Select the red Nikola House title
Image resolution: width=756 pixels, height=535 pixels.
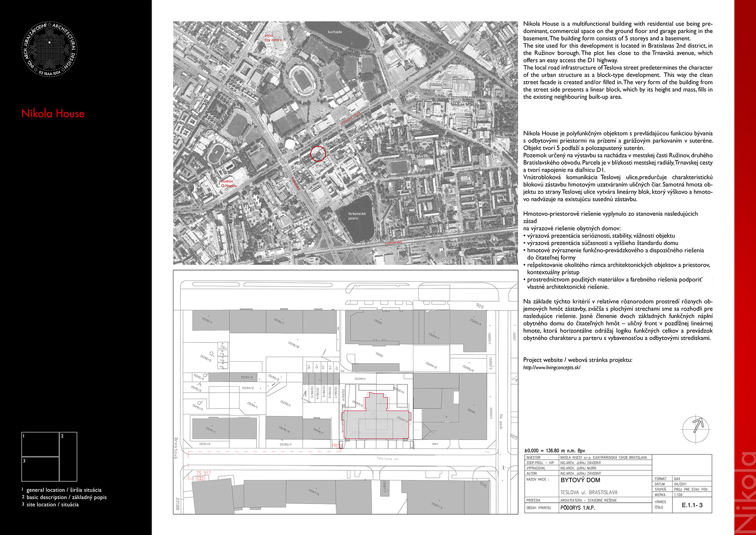(x=53, y=113)
